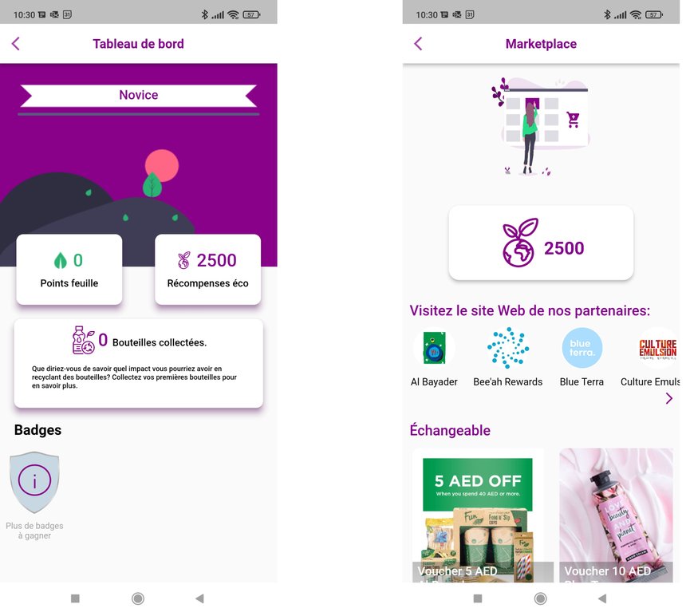Tap the bottle recycling icon
Viewport: 686px width, 616px height.
(x=83, y=340)
